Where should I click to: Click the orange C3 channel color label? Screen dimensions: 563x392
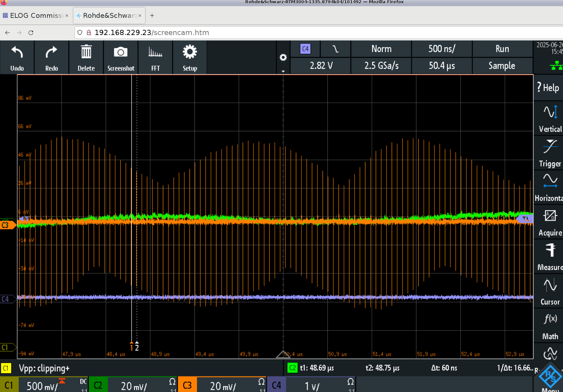coord(187,385)
